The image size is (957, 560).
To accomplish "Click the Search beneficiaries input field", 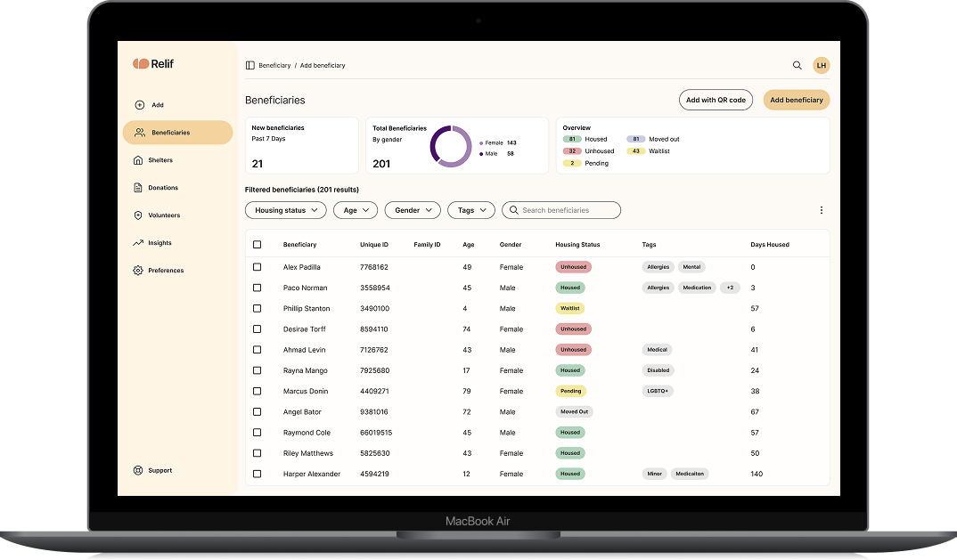I will 560,210.
